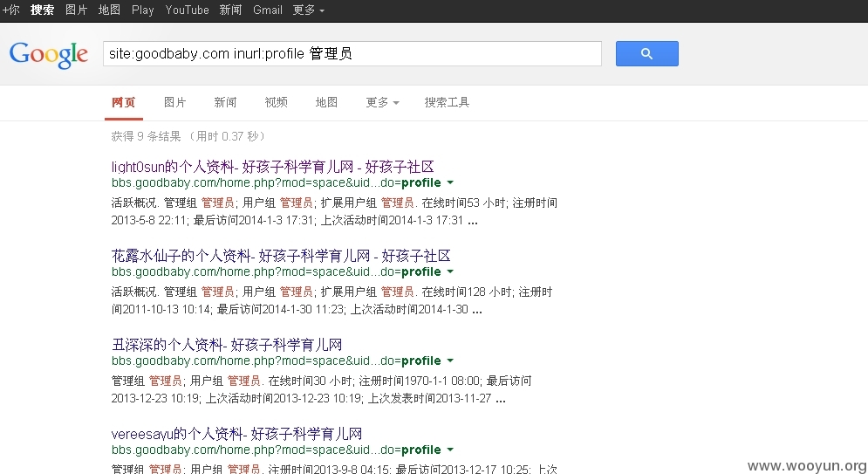Viewport: 868px width, 474px height.
Task: Select the 网页 results tab
Action: (124, 102)
